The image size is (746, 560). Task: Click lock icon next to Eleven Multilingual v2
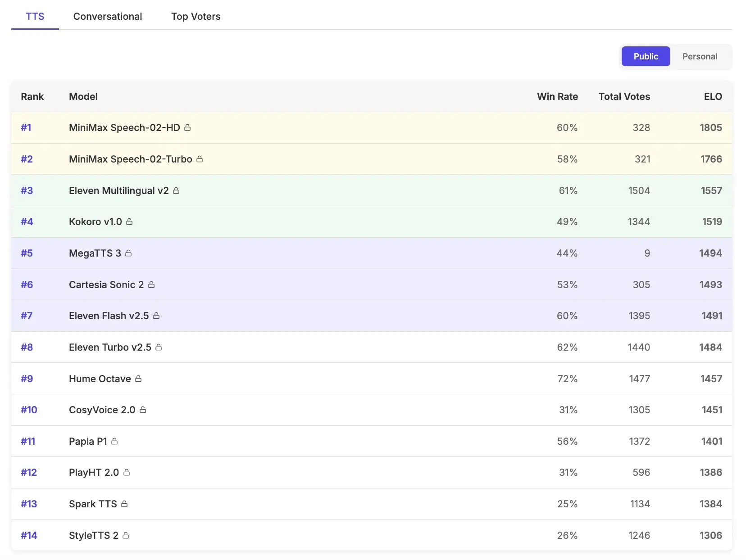click(176, 191)
